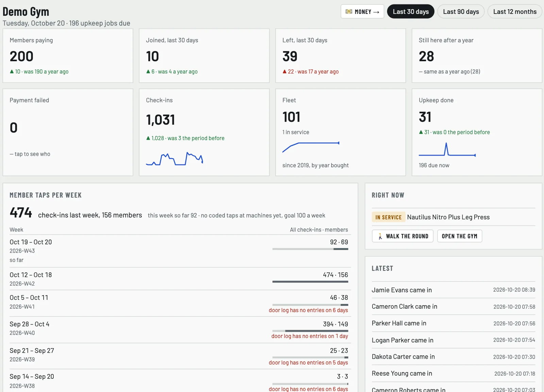
Task: Start the WALK THE ROUND checklist
Action: pyautogui.click(x=403, y=236)
